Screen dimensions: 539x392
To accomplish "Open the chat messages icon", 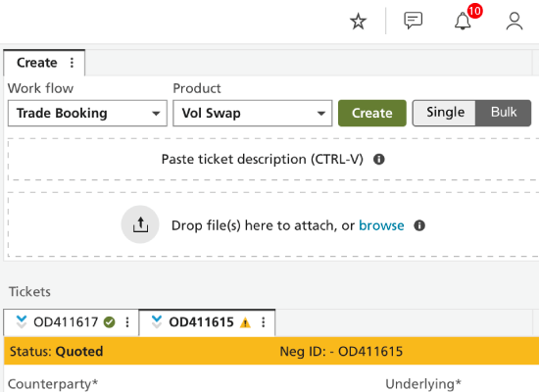I will click(413, 21).
